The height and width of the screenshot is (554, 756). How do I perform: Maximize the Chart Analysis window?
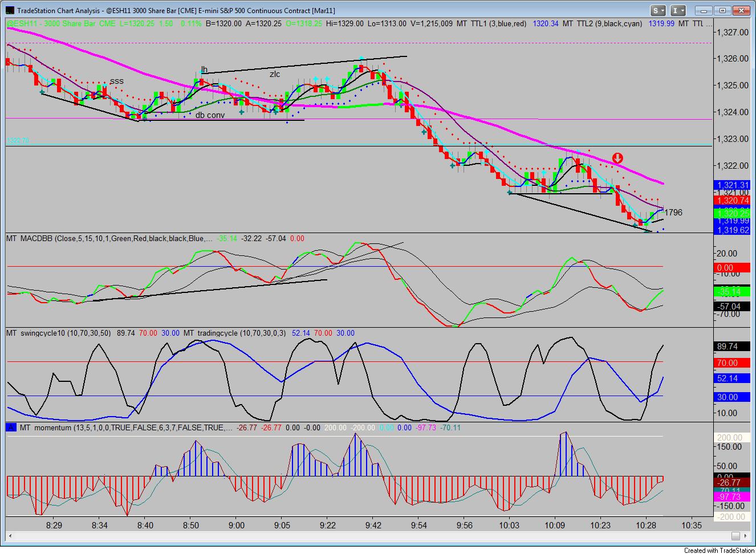coord(722,10)
